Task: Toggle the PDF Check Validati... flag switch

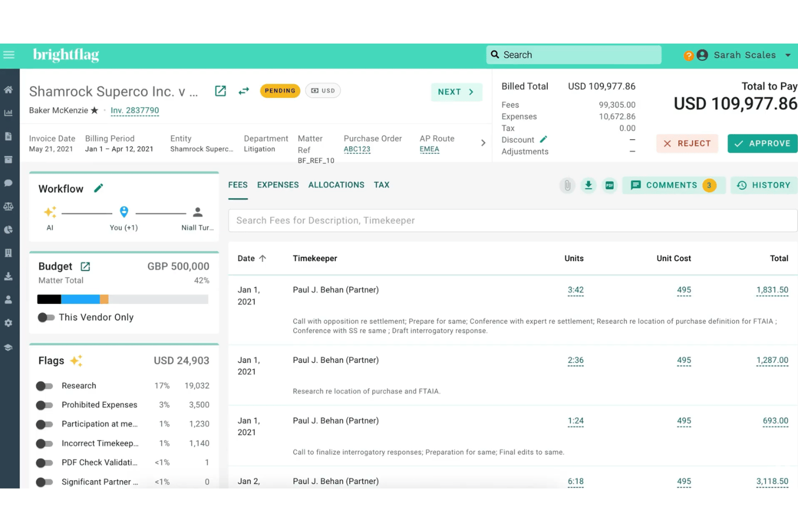Action: pyautogui.click(x=44, y=463)
